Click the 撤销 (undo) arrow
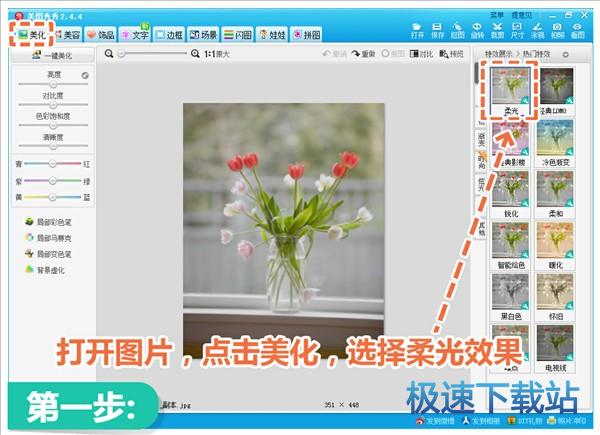 [326, 54]
